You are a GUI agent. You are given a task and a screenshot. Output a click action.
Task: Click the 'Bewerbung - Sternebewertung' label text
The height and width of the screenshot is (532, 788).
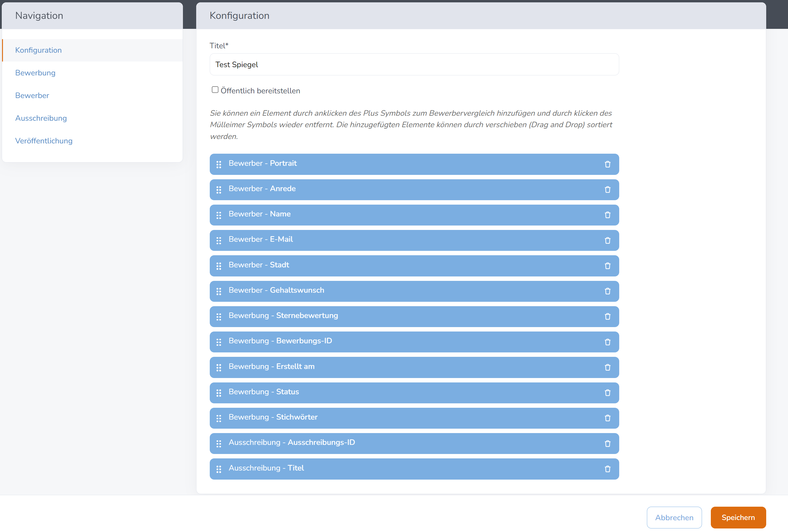[x=283, y=316]
